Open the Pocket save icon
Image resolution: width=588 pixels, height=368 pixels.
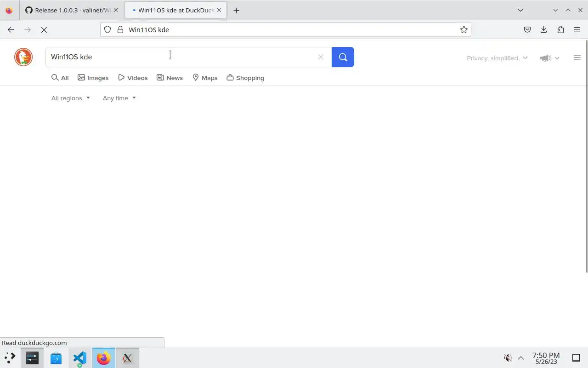click(x=527, y=29)
